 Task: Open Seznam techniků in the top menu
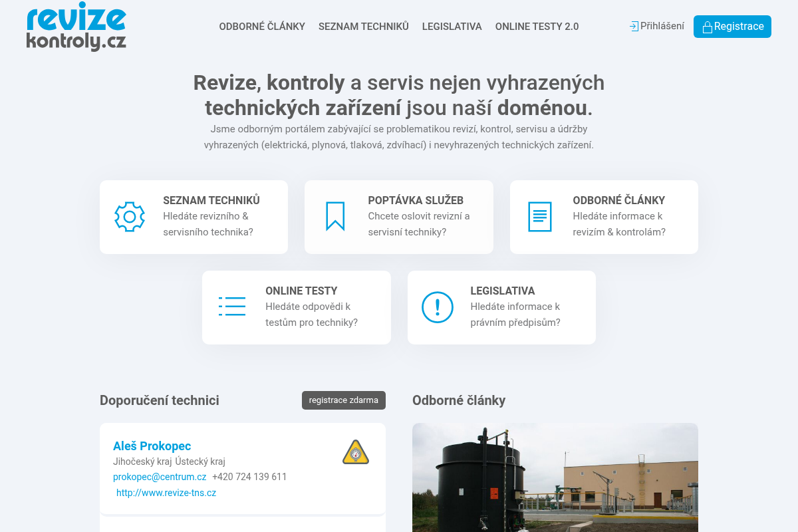(x=364, y=27)
